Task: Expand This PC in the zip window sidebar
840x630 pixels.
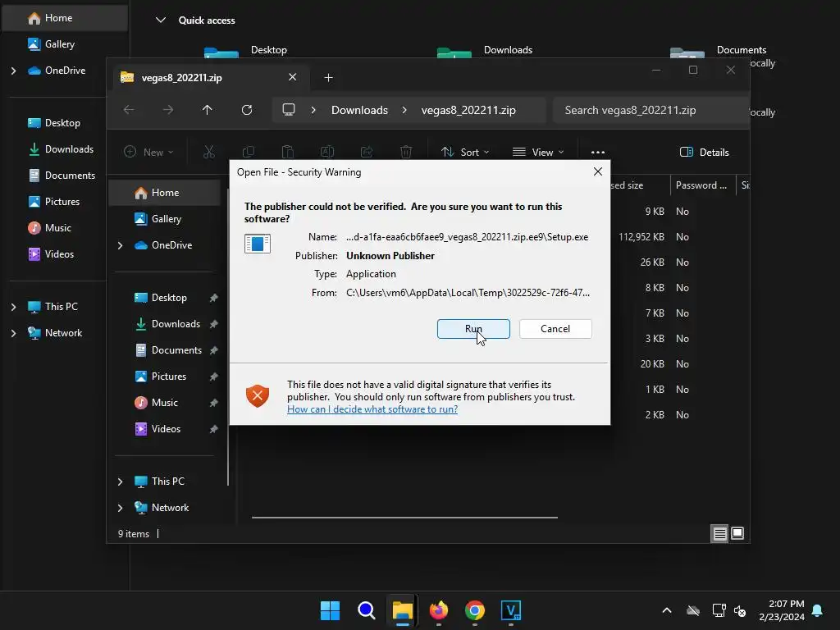Action: (120, 482)
